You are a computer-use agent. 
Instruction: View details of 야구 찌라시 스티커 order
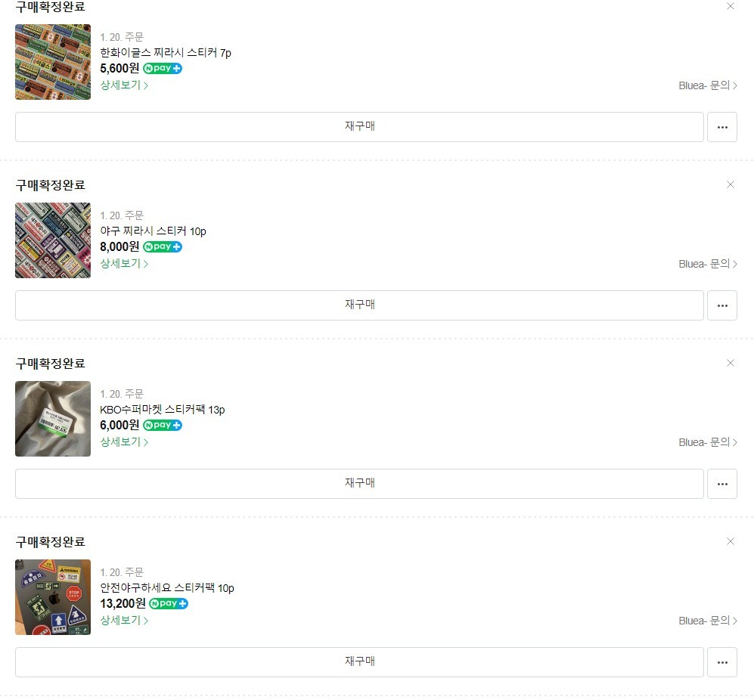pos(124,264)
